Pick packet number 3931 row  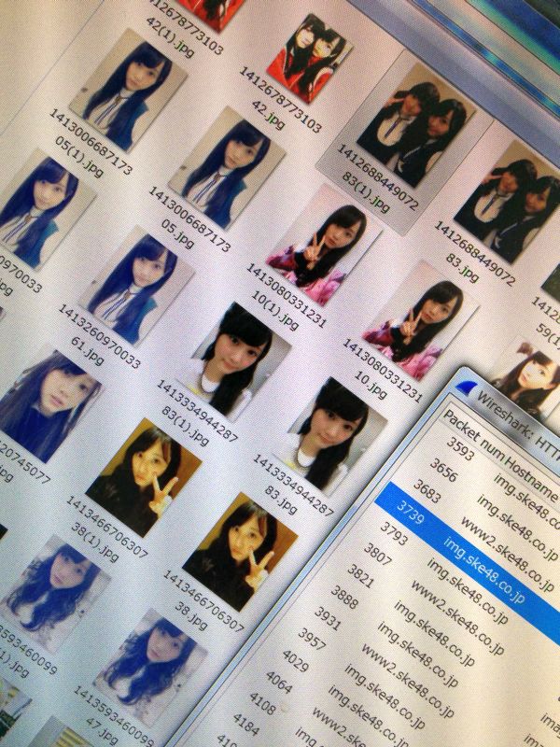(x=328, y=619)
